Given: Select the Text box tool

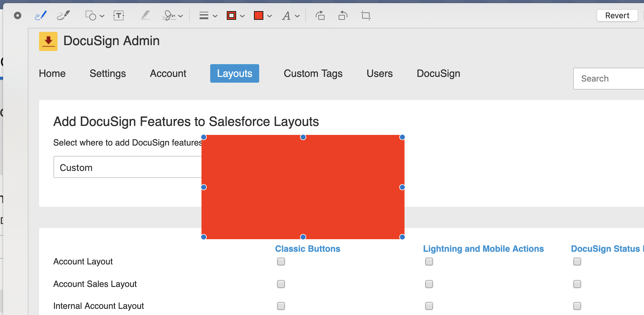Looking at the screenshot, I should 119,15.
